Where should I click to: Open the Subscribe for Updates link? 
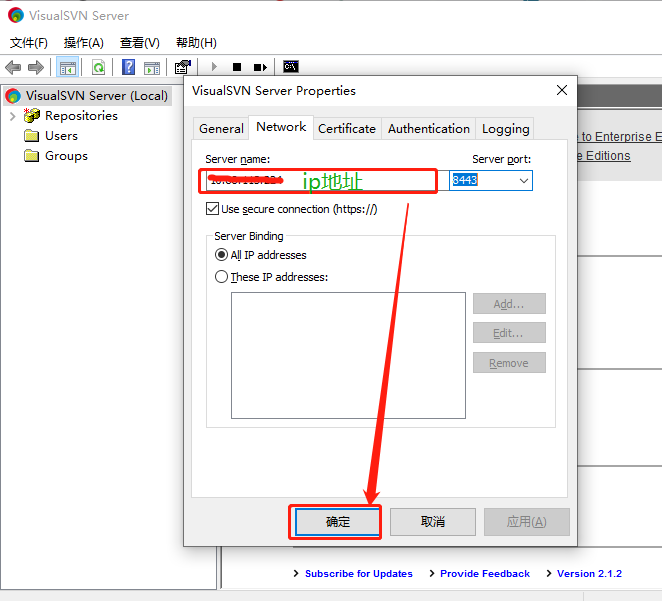(358, 574)
